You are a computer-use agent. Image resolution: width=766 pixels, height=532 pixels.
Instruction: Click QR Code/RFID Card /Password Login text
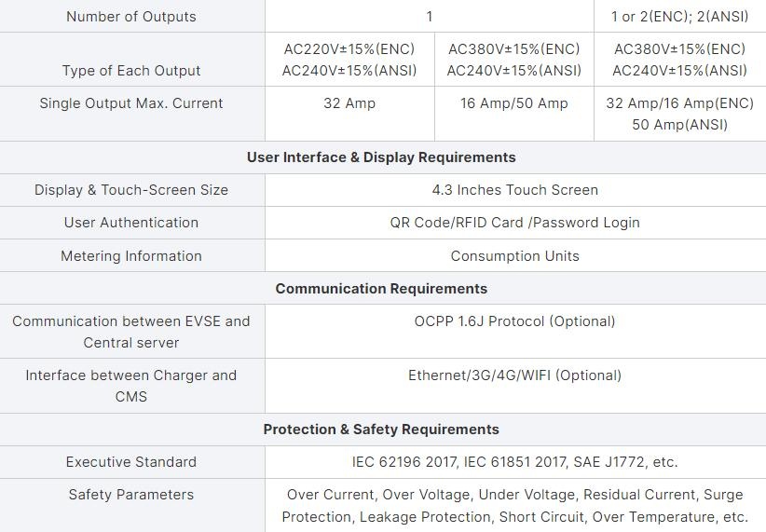point(515,223)
